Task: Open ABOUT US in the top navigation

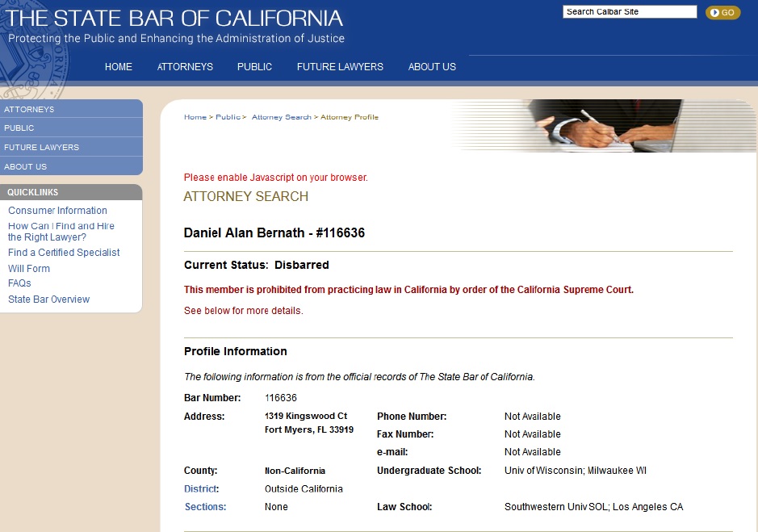Action: click(x=432, y=67)
